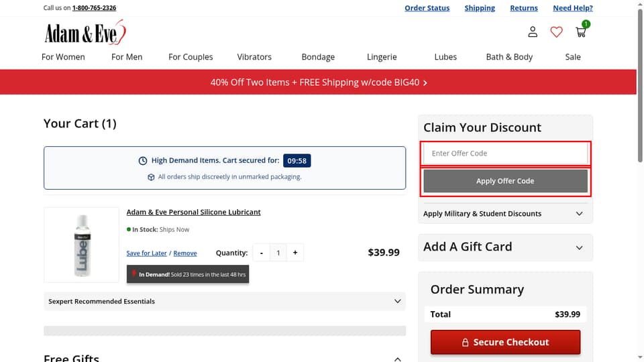Open the For Women menu

pos(63,57)
